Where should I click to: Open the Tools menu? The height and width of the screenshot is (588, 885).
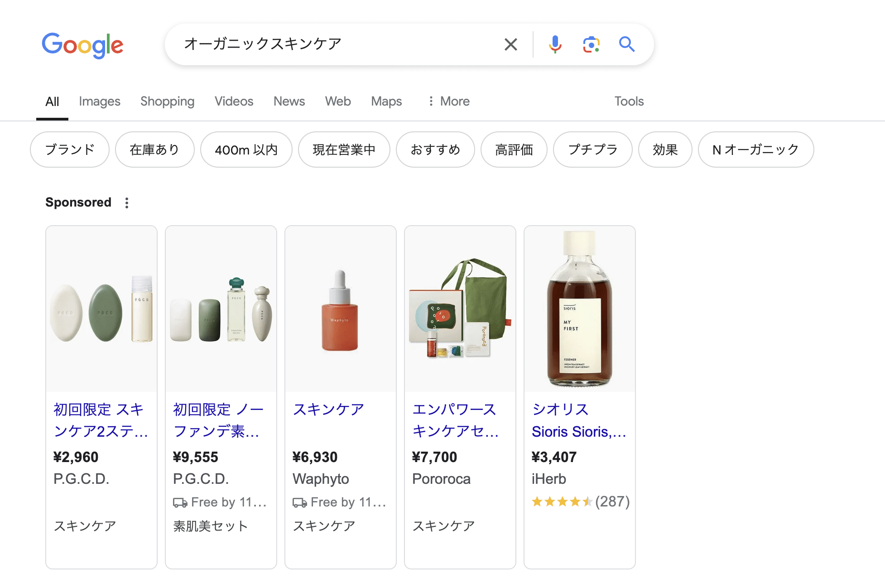[629, 101]
